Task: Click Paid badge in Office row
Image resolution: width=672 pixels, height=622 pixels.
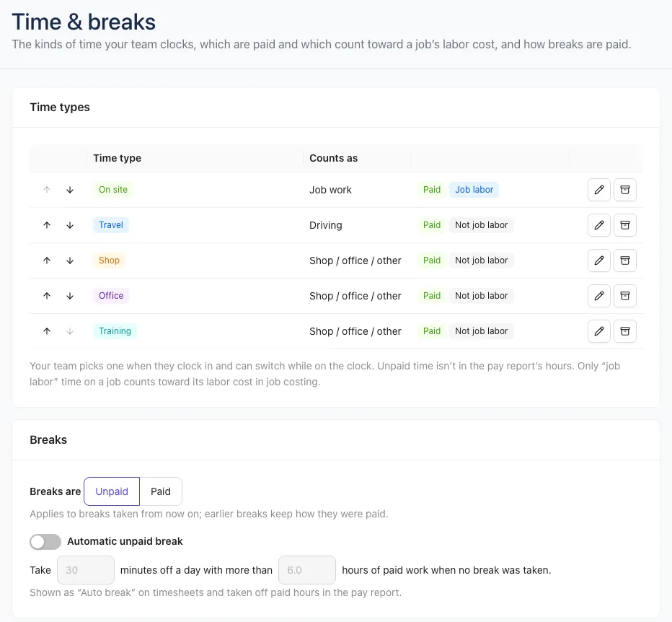Action: point(432,296)
